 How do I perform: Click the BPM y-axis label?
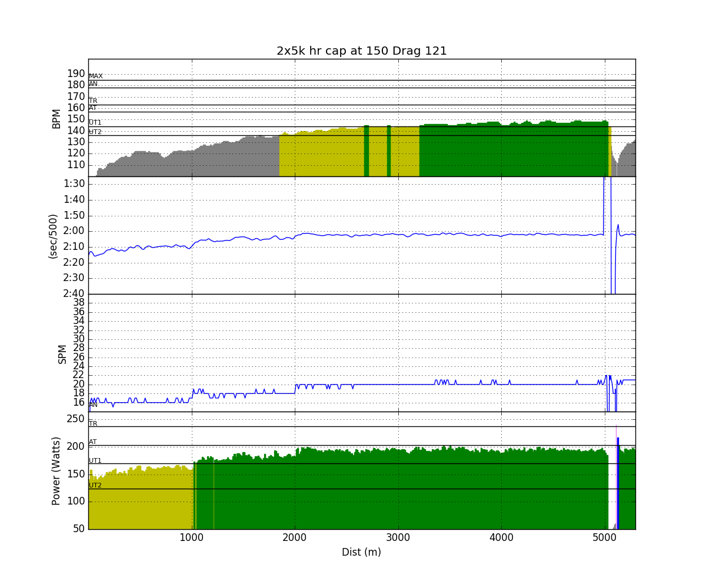pyautogui.click(x=56, y=118)
